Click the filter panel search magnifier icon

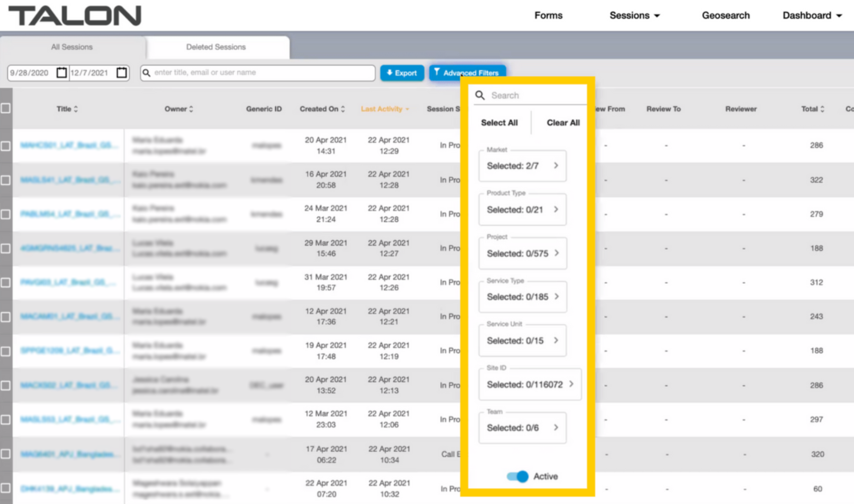tap(480, 96)
